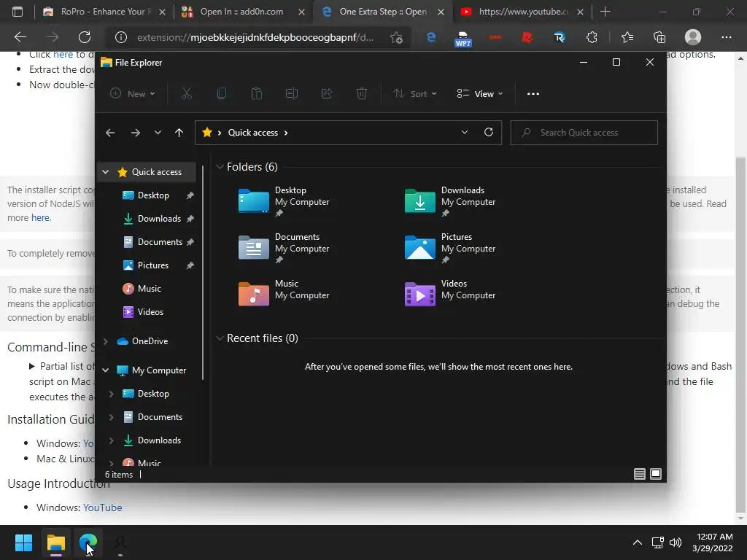Select Documents under Quick access sidebar

(160, 242)
